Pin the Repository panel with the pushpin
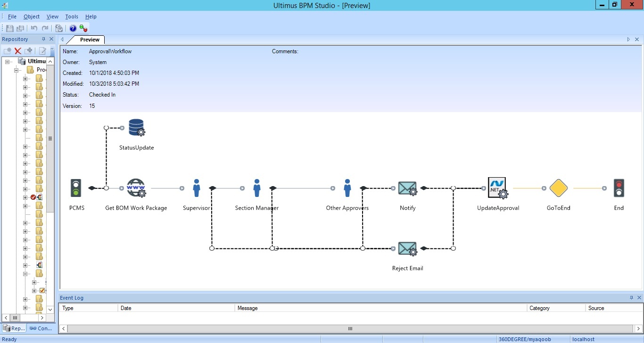This screenshot has width=644, height=343. (x=44, y=39)
